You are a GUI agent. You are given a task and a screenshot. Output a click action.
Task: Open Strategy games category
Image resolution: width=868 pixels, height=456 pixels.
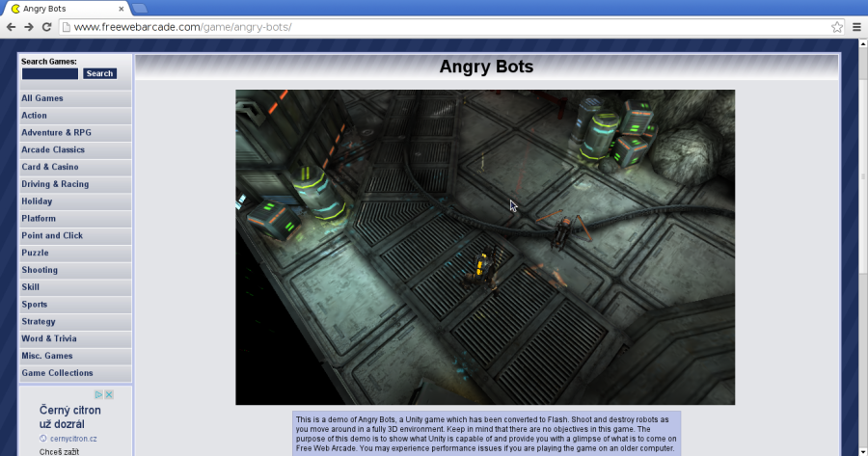[x=75, y=321]
